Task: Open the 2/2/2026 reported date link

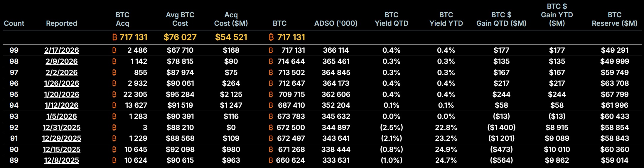Action: (62, 73)
